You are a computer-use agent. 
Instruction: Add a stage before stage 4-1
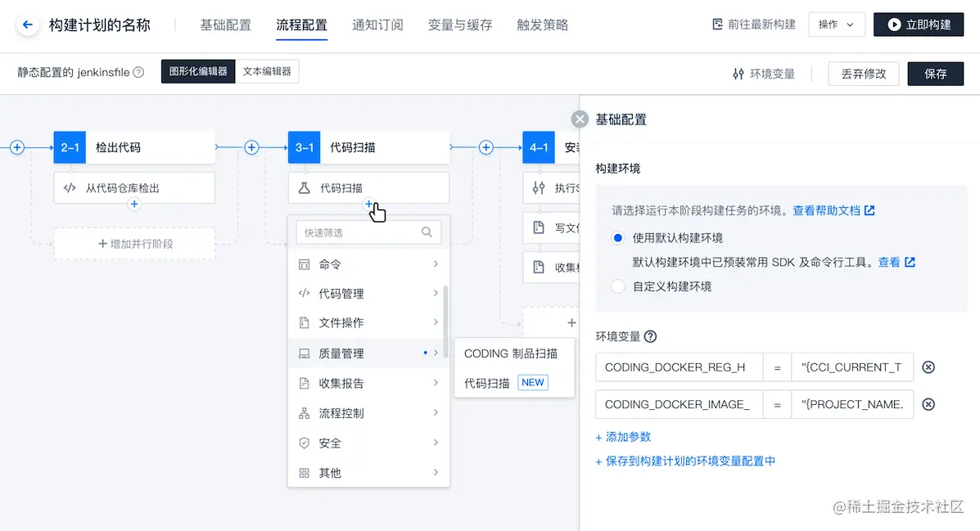point(485,147)
